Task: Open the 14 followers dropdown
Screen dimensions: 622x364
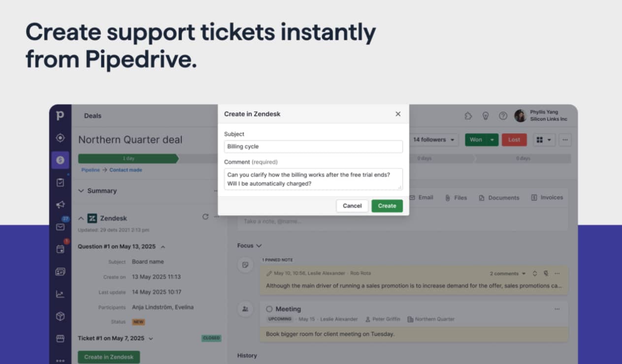Action: click(435, 140)
